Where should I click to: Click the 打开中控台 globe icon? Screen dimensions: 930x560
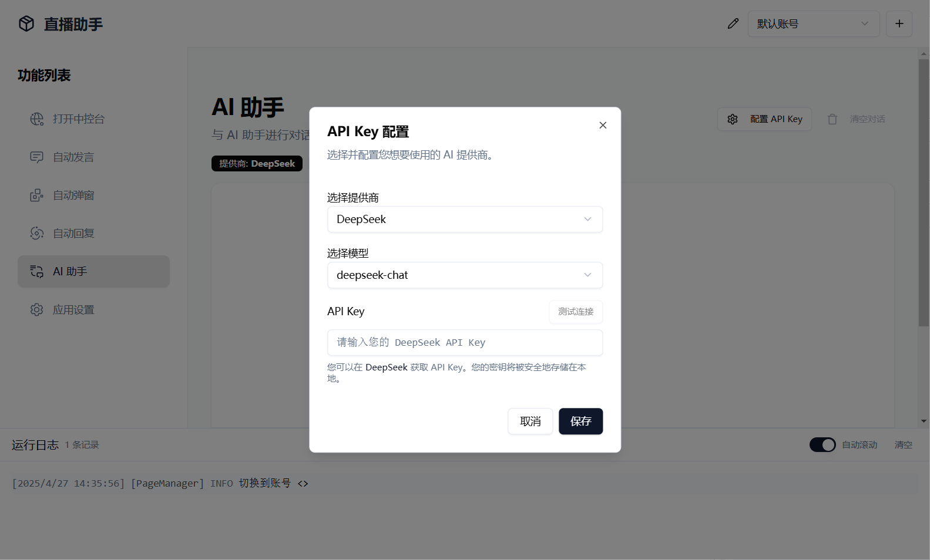37,119
